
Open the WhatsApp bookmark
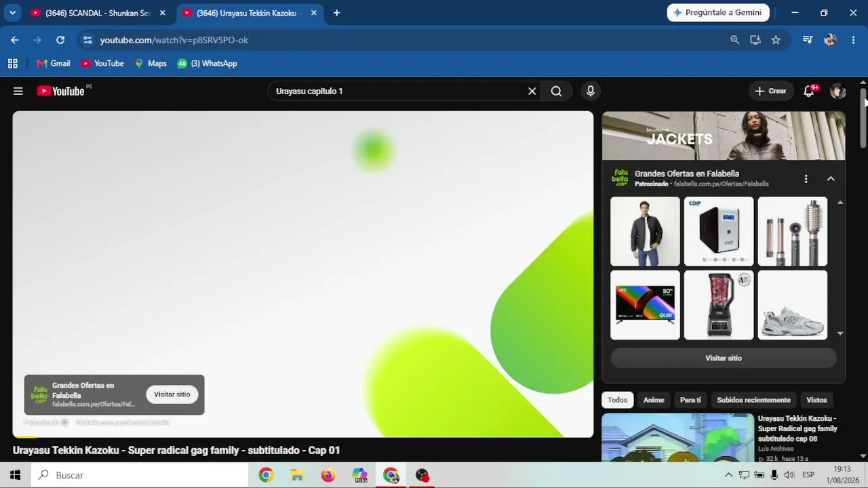[x=208, y=64]
